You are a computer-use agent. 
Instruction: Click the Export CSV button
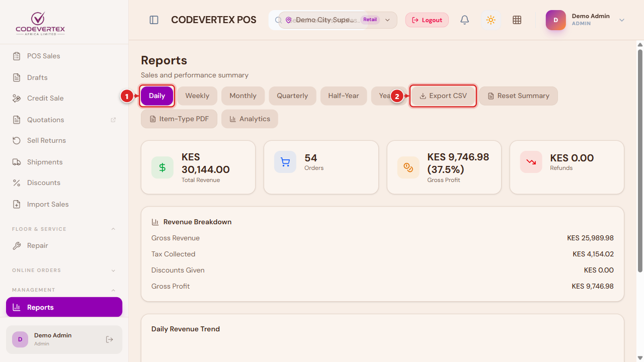(x=443, y=96)
